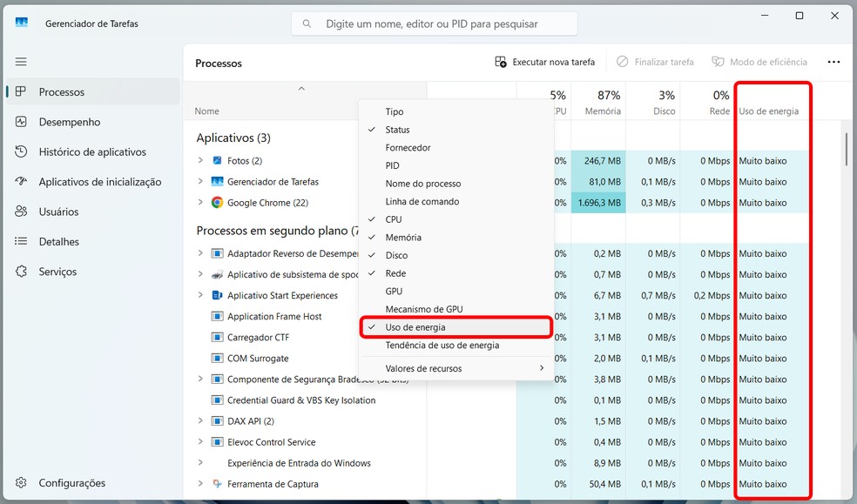
Task: Expand the Google Chrome process group
Action: click(200, 203)
